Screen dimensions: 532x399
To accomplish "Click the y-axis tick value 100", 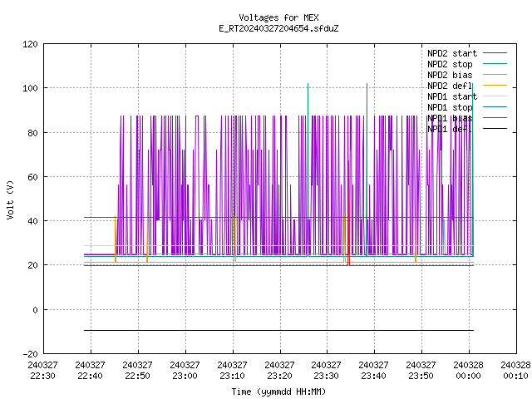I will point(30,88).
